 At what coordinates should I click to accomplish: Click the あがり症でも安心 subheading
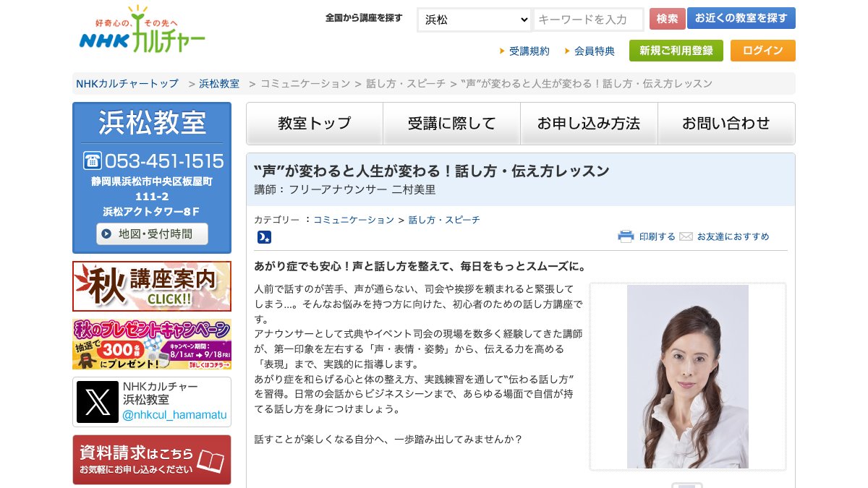point(420,266)
